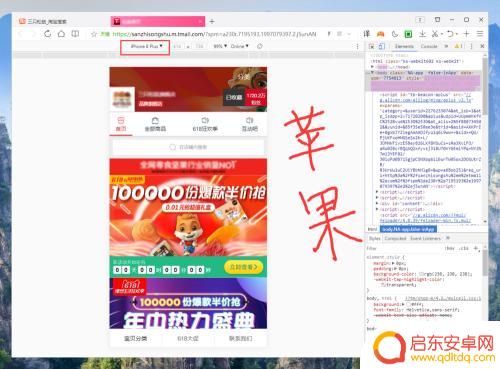Screen dimensions: 500x369
Task: Open the background-color rgb color swatch
Action: click(421, 274)
